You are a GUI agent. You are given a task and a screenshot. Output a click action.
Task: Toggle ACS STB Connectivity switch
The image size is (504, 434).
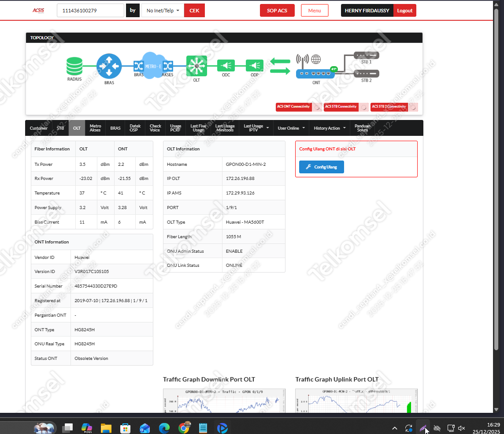364,107
